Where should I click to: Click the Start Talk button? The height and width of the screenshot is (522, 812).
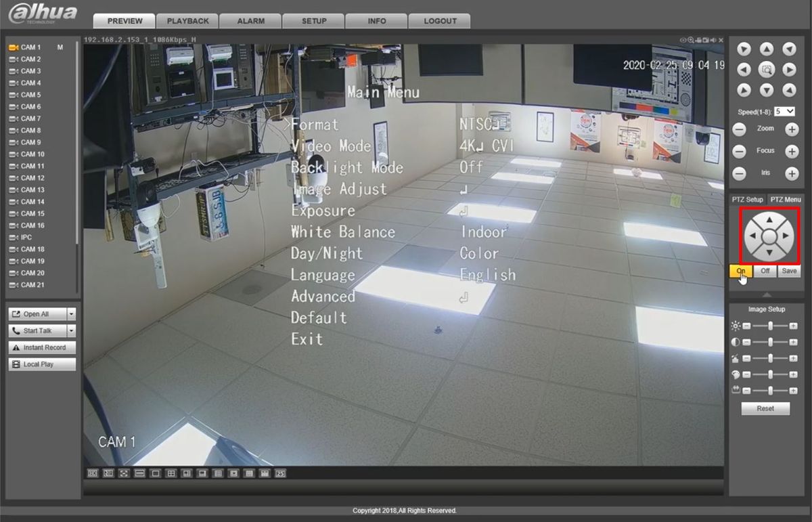tap(37, 331)
